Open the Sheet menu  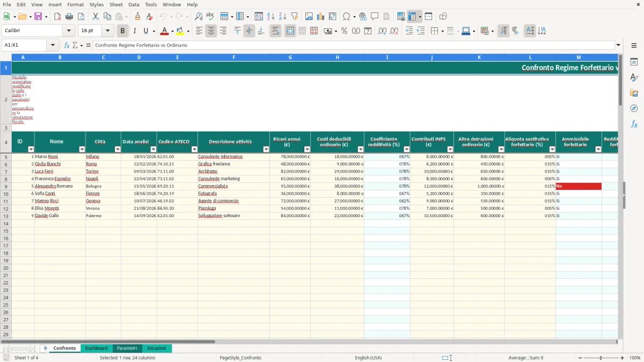click(x=116, y=4)
